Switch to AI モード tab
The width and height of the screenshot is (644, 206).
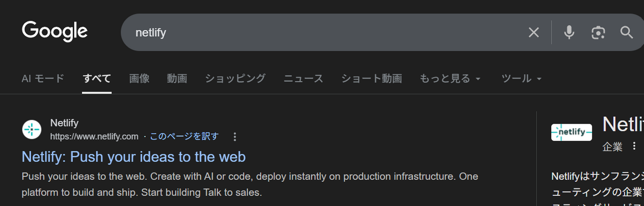point(43,78)
